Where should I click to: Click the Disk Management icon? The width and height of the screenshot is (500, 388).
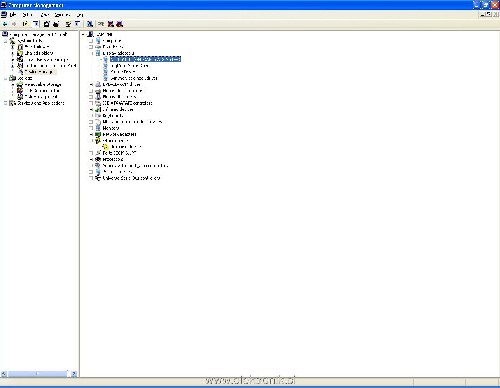point(20,97)
